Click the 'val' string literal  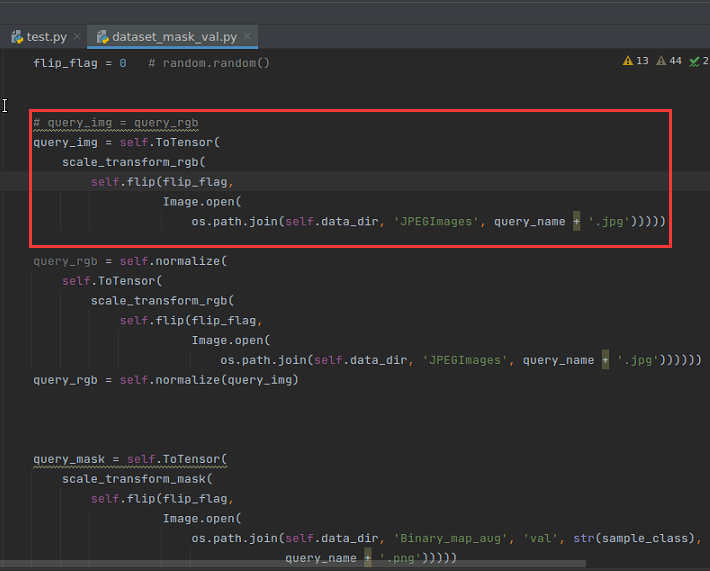(x=540, y=538)
